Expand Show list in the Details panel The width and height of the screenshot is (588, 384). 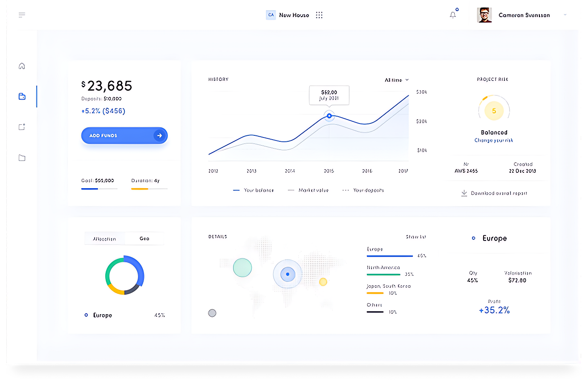pos(415,237)
